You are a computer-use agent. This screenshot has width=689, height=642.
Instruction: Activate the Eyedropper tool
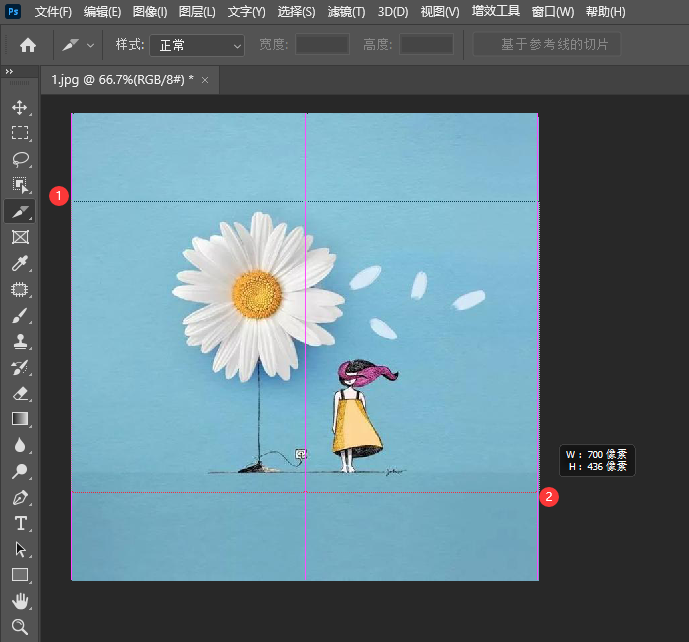(19, 264)
